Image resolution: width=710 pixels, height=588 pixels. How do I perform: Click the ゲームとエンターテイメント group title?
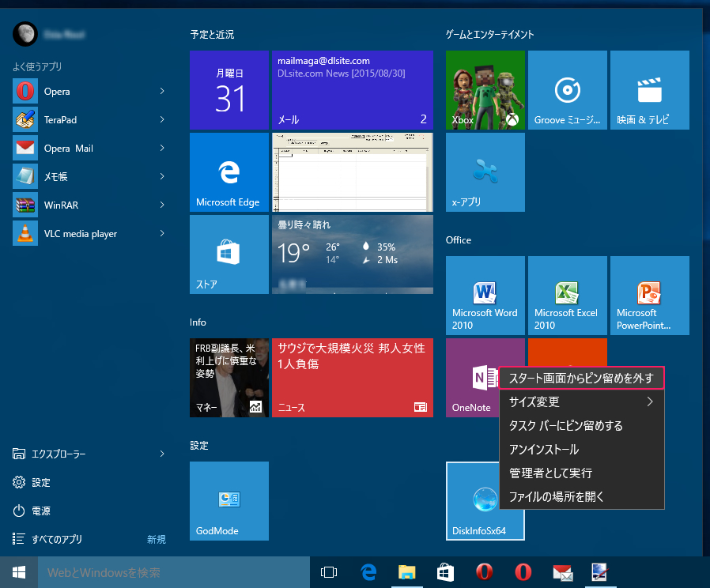[490, 35]
